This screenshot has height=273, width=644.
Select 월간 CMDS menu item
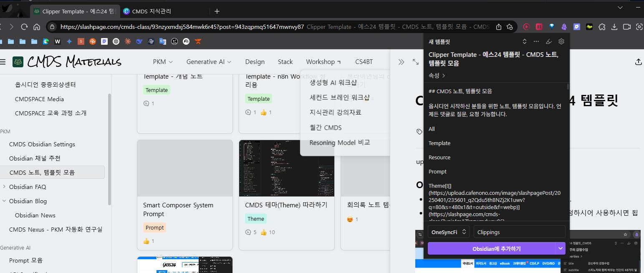tap(326, 128)
